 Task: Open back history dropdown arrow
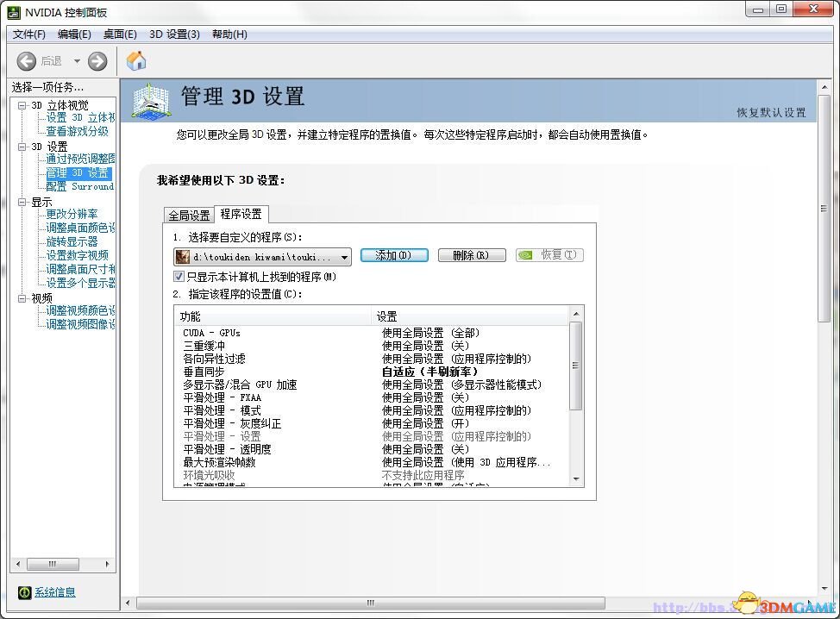[77, 61]
